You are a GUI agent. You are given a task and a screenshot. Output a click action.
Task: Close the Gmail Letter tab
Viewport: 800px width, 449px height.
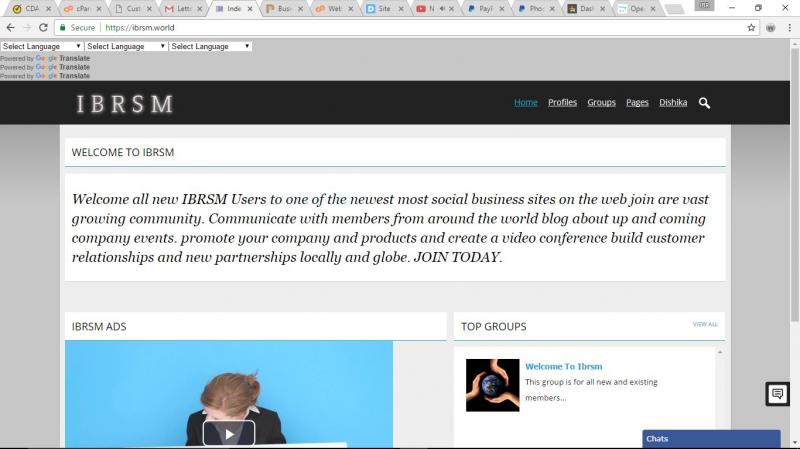tap(199, 9)
